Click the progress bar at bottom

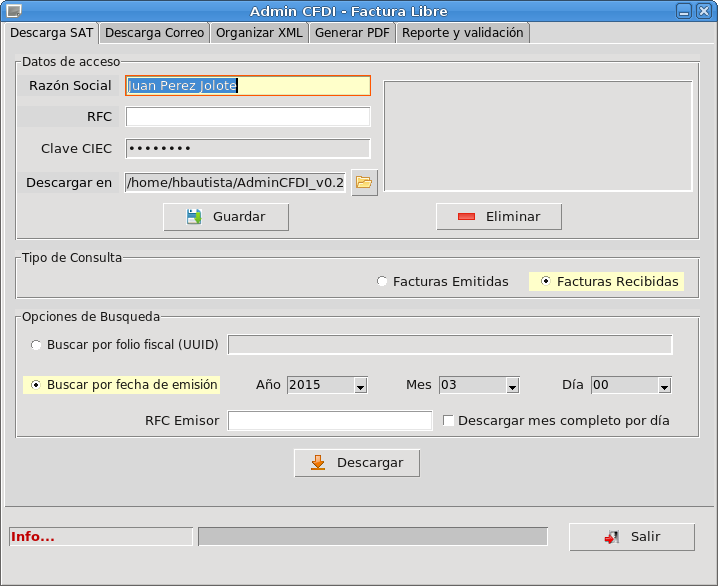(373, 537)
